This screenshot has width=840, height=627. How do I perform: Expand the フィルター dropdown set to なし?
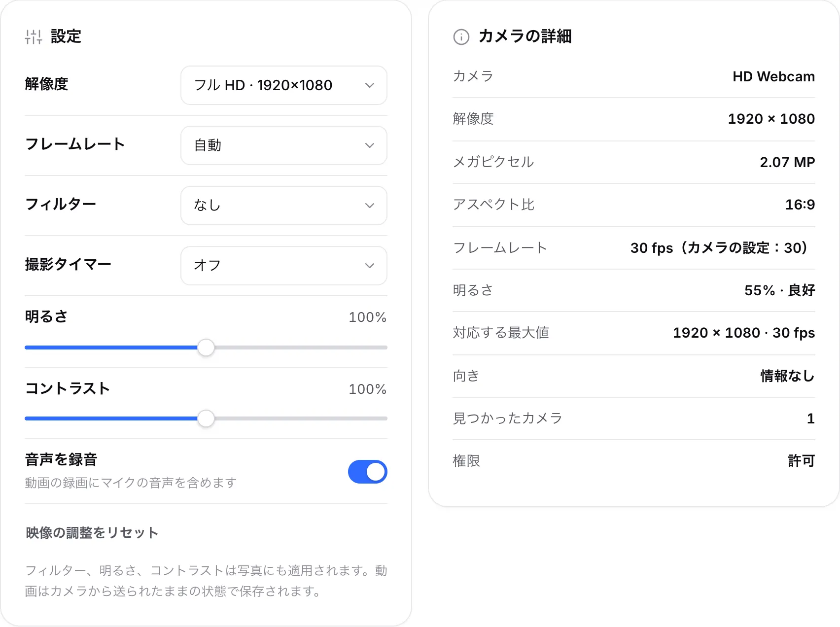tap(284, 206)
